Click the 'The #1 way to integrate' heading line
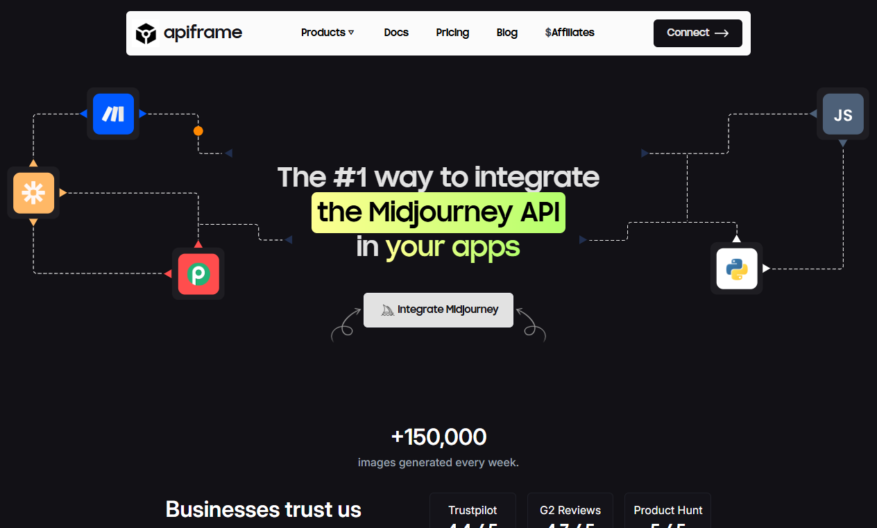 pyautogui.click(x=438, y=177)
